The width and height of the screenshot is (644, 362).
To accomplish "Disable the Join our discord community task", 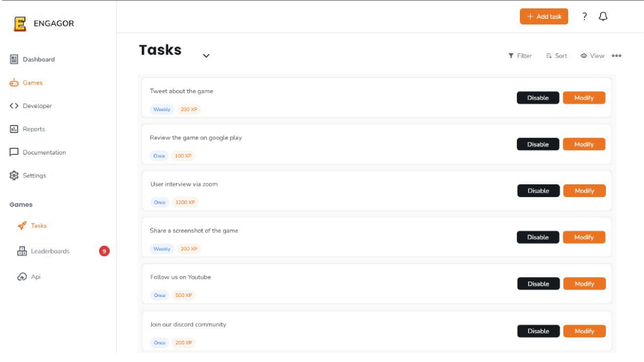I will [538, 331].
